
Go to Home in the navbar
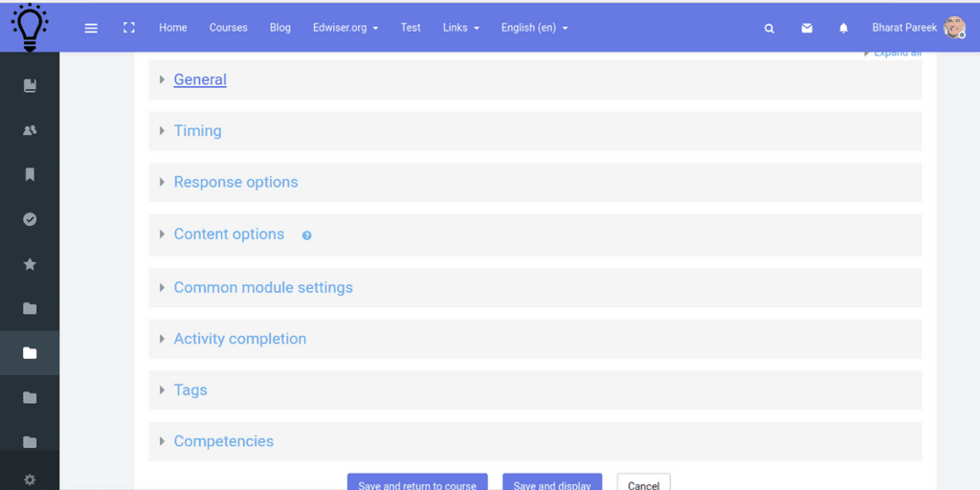173,28
